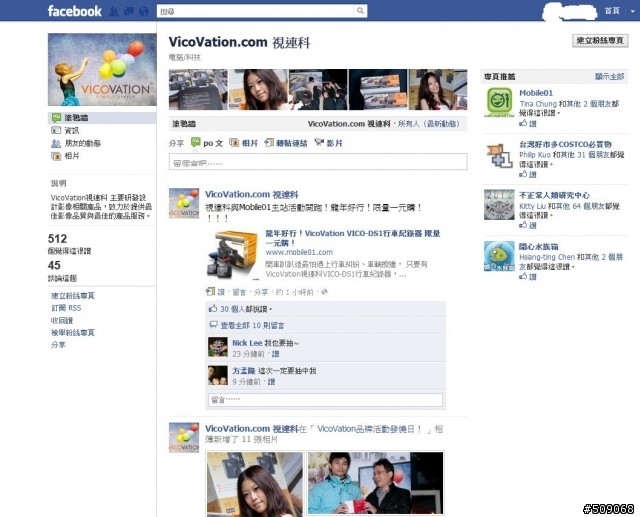Click the 訂閱 RSS link
The image size is (640, 517).
click(x=66, y=308)
